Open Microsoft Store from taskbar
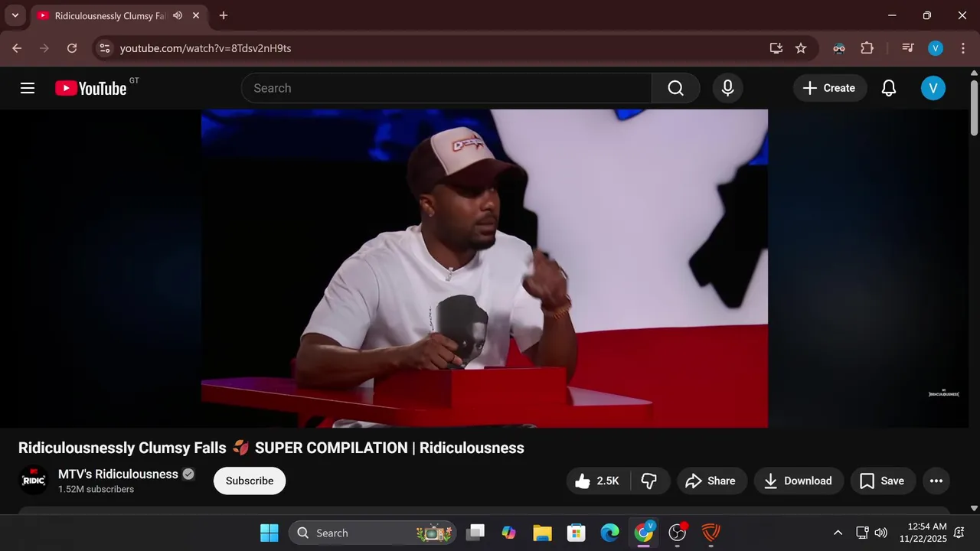980x551 pixels. click(x=576, y=533)
